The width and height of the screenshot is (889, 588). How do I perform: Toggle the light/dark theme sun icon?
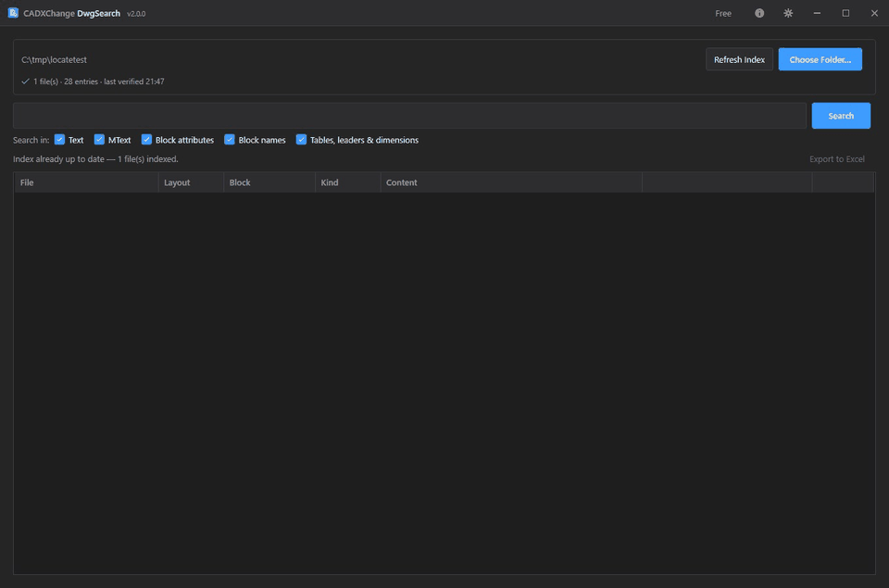click(788, 13)
